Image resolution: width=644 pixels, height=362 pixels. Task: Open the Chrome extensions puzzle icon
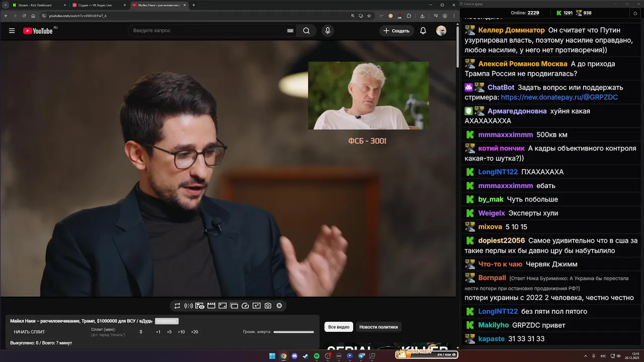tap(409, 16)
